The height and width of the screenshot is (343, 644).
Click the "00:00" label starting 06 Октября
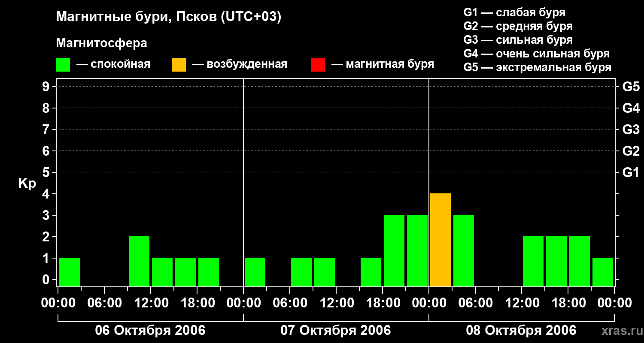click(58, 303)
